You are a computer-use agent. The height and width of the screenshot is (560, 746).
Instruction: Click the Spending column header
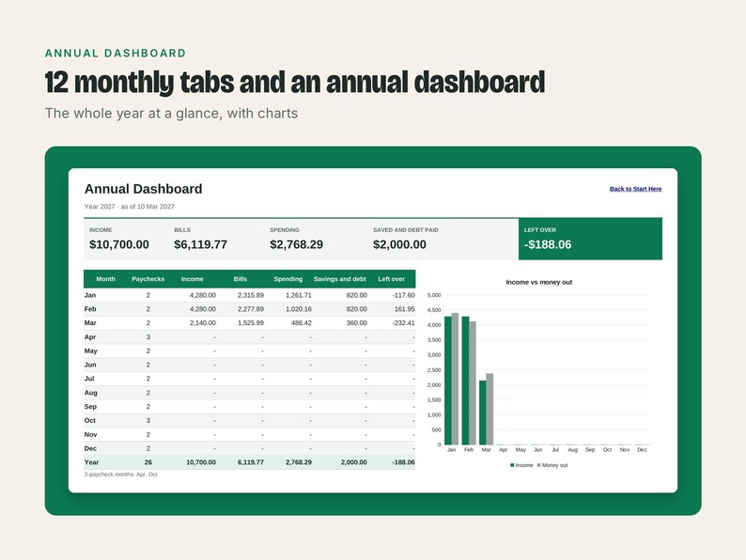288,279
